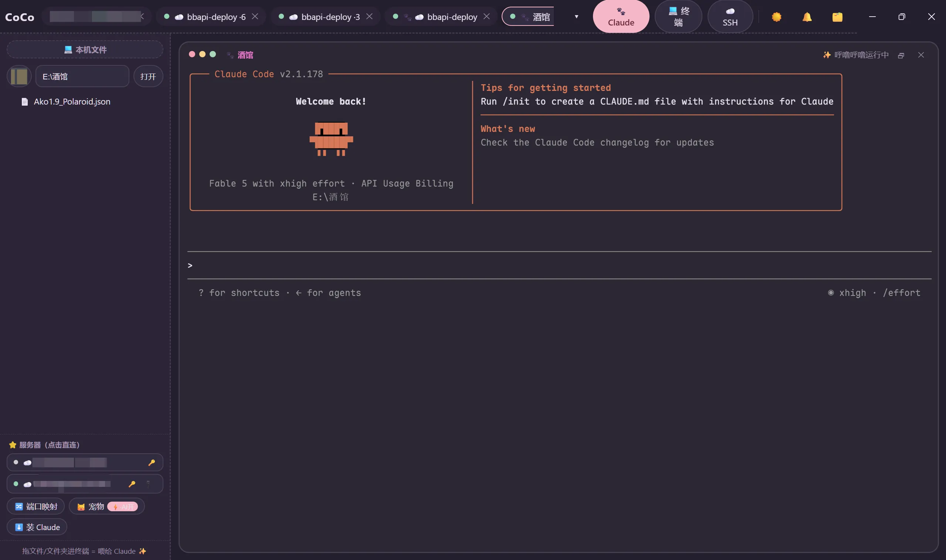Image resolution: width=946 pixels, height=560 pixels.
Task: Click the green dot on the 酒馆 terminal pane
Action: 213,54
